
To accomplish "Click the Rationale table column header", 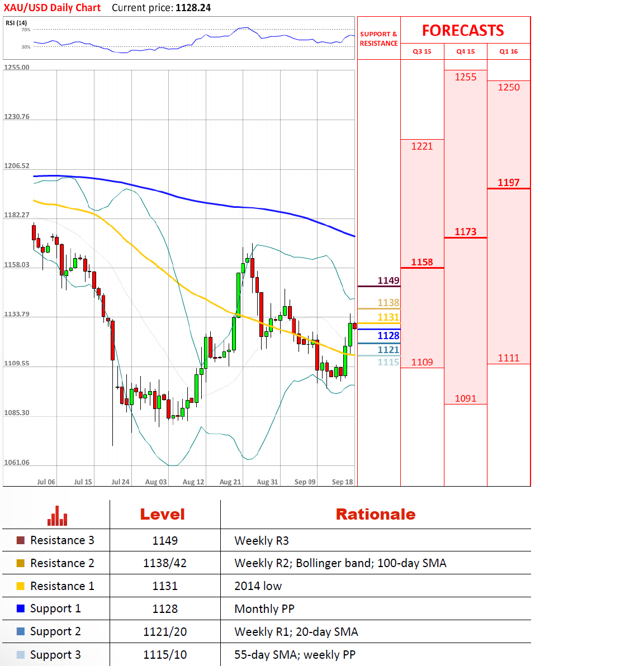I will point(375,515).
